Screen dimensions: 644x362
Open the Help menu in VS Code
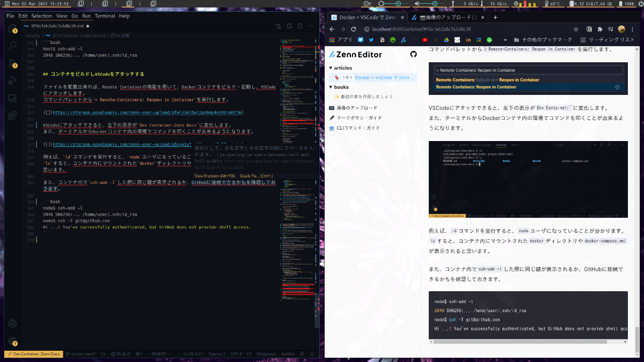(x=124, y=16)
